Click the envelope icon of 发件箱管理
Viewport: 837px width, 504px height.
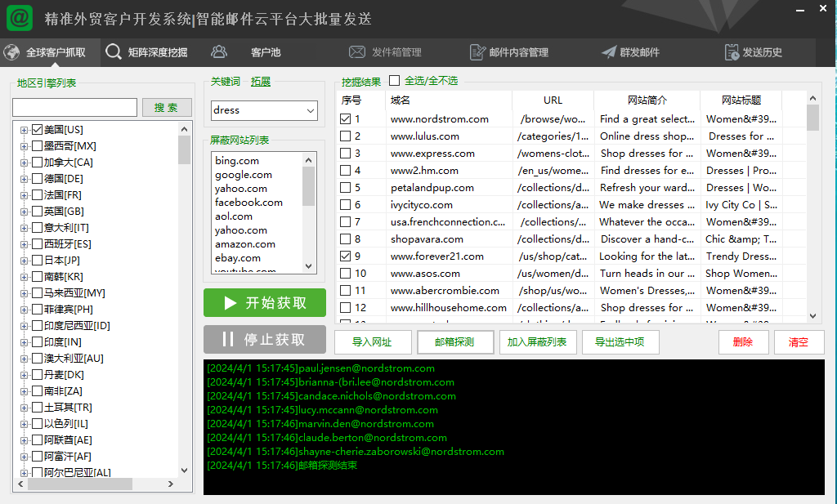pyautogui.click(x=357, y=52)
